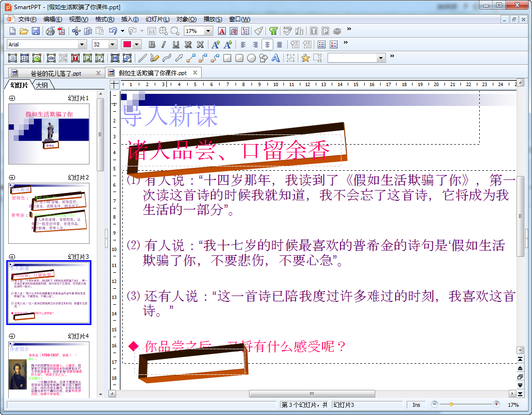
Task: Zoom in with the plus button
Action: [x=496, y=404]
